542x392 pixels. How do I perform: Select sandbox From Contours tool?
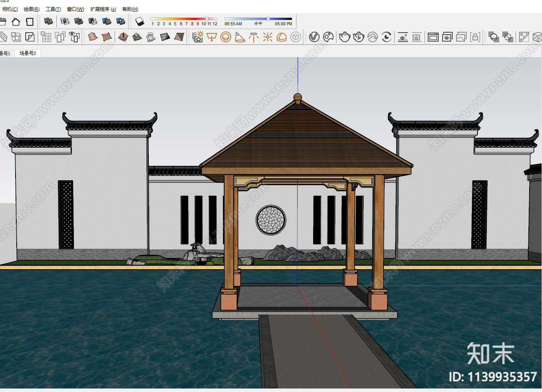click(x=93, y=37)
